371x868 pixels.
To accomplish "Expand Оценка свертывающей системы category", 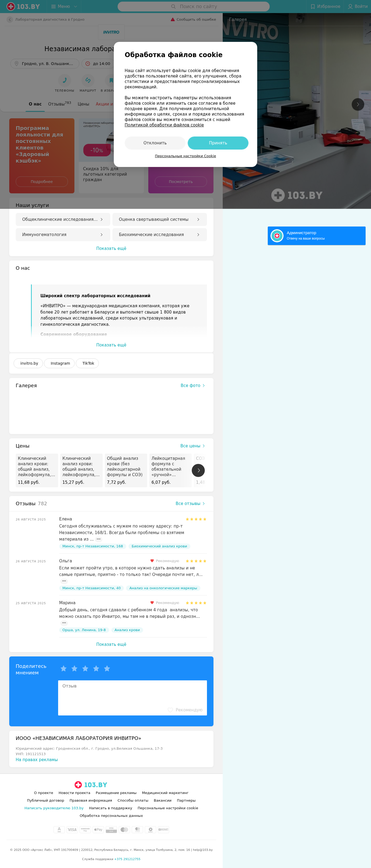I will pyautogui.click(x=160, y=219).
